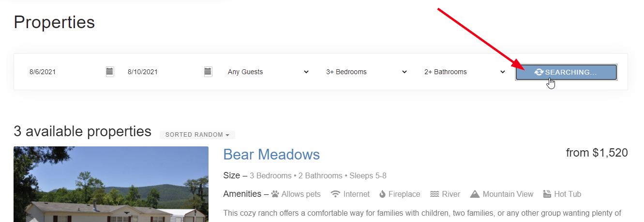Image resolution: width=644 pixels, height=222 pixels.
Task: Click the flame Fireplace amenity icon
Action: point(382,194)
